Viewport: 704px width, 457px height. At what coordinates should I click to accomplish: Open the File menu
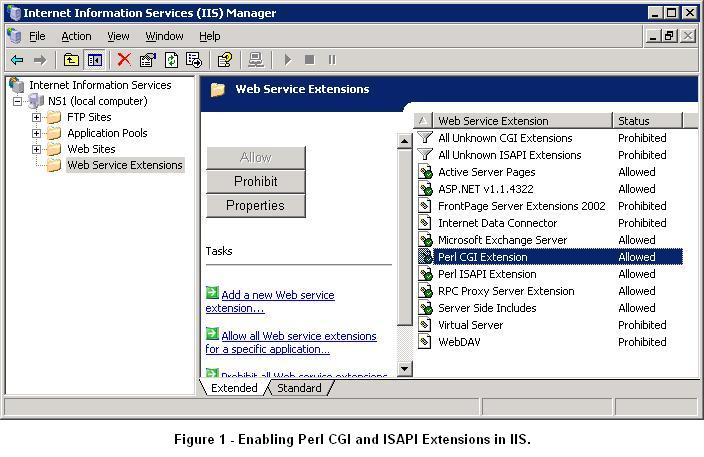37,36
